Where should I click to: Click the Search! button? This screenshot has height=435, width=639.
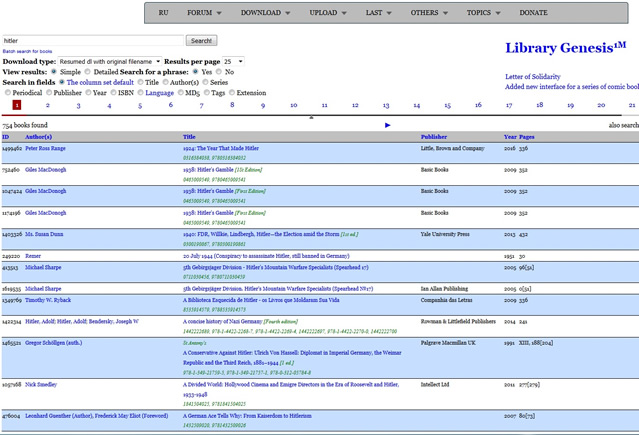tap(201, 41)
